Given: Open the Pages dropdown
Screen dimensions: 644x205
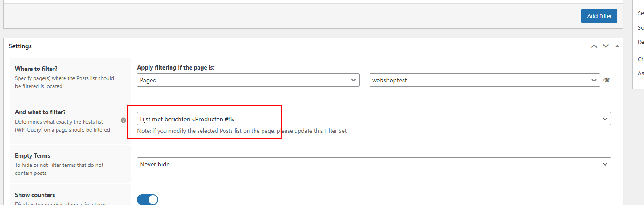Looking at the screenshot, I should 248,80.
